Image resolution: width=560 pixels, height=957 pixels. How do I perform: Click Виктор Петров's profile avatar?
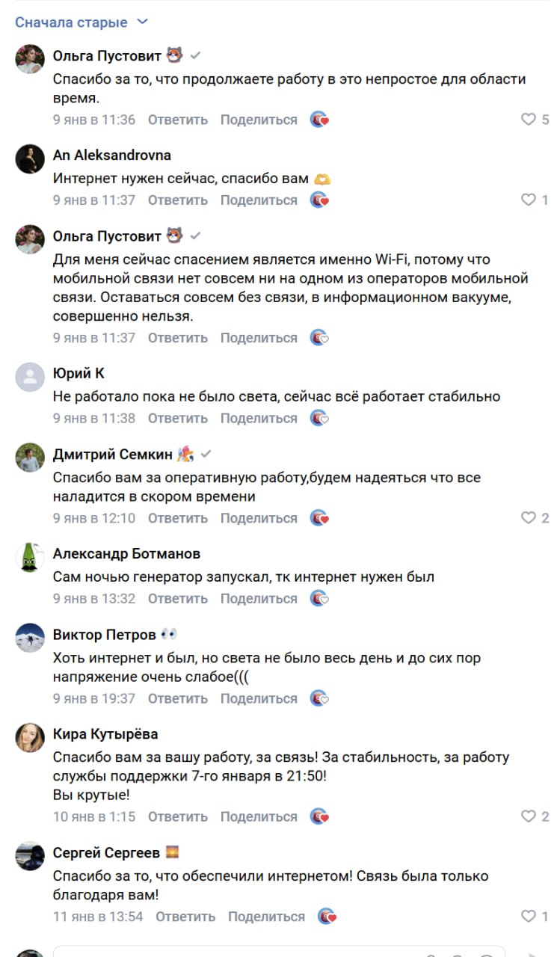30,638
